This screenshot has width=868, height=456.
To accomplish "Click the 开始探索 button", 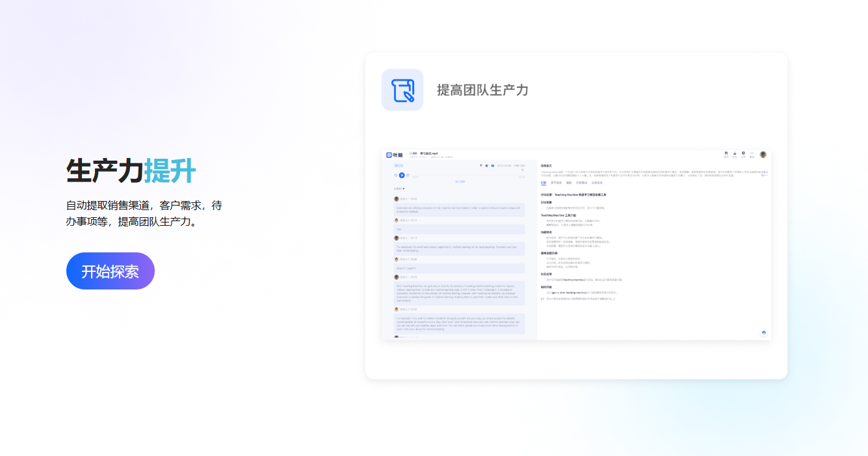I will point(110,271).
